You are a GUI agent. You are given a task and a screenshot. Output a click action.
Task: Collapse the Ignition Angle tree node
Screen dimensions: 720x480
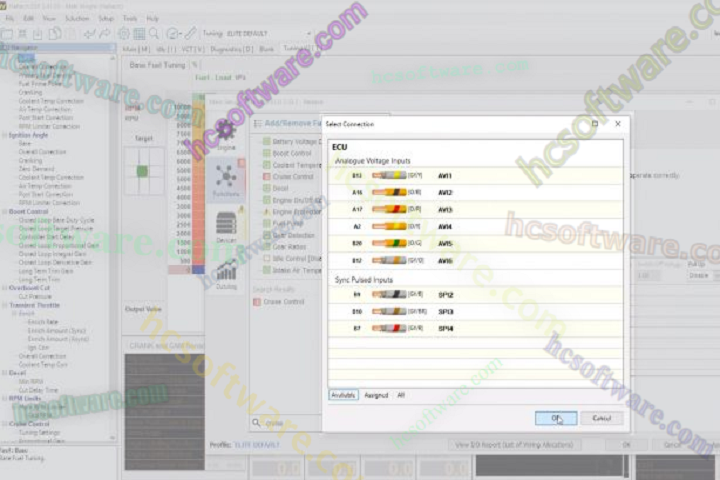5,135
